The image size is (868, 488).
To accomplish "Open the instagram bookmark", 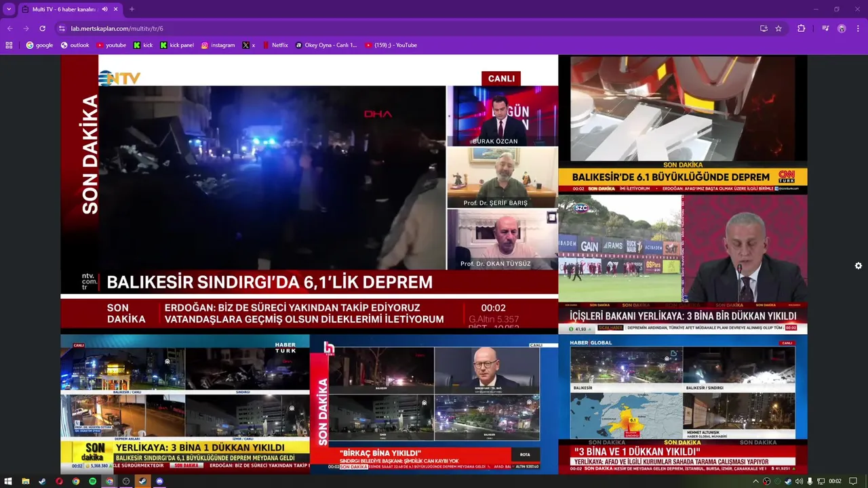I will (218, 45).
